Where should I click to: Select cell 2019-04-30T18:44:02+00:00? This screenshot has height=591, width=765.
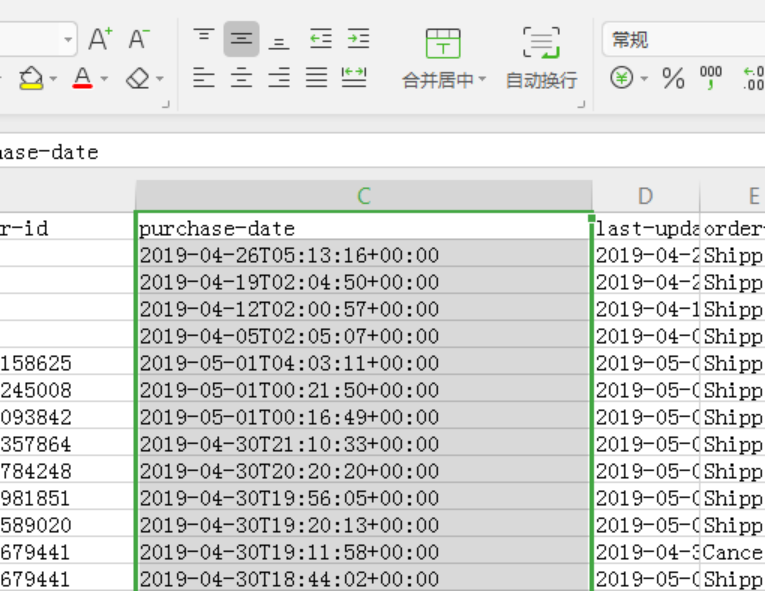[363, 579]
